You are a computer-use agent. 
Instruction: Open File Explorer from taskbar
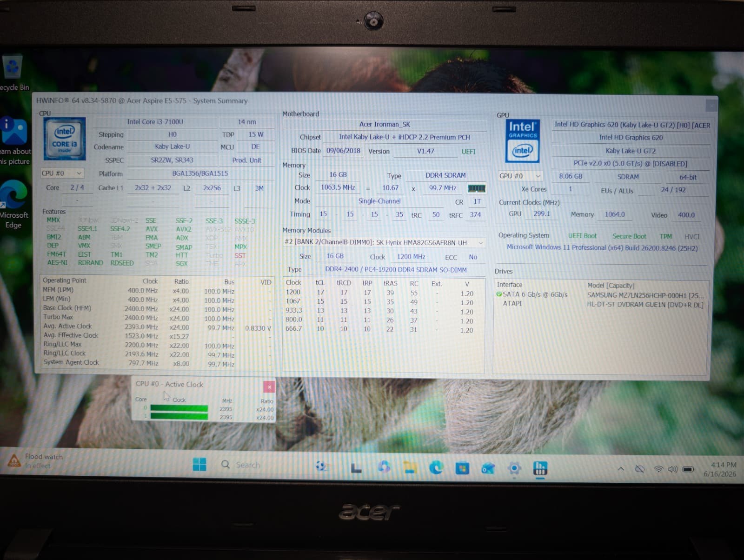[410, 467]
